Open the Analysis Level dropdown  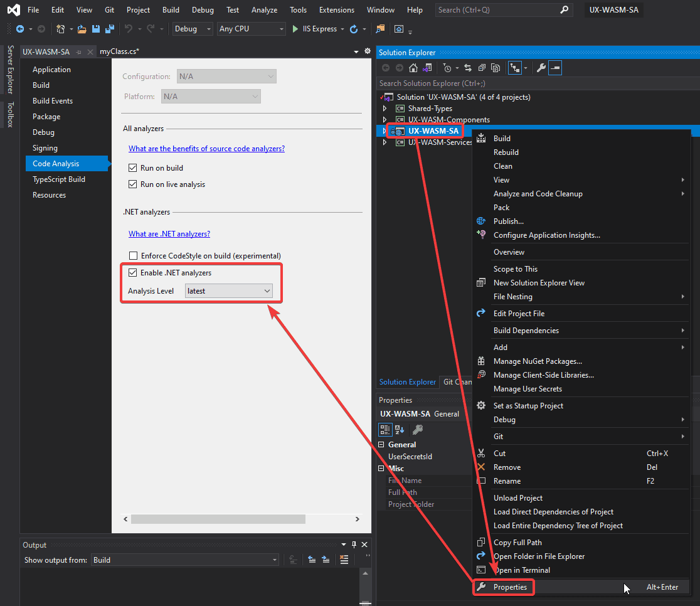228,291
